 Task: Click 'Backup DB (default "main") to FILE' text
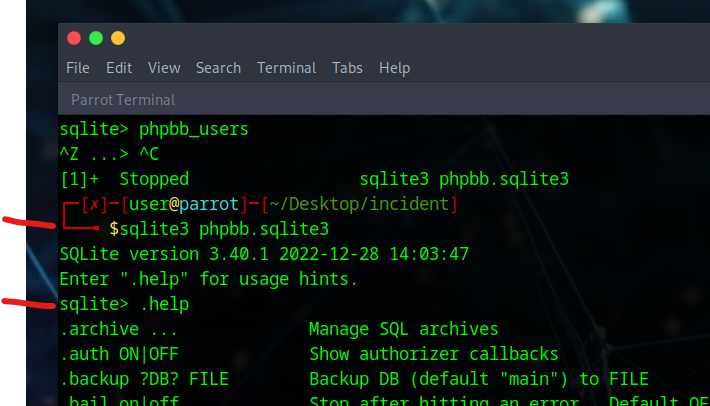(479, 379)
